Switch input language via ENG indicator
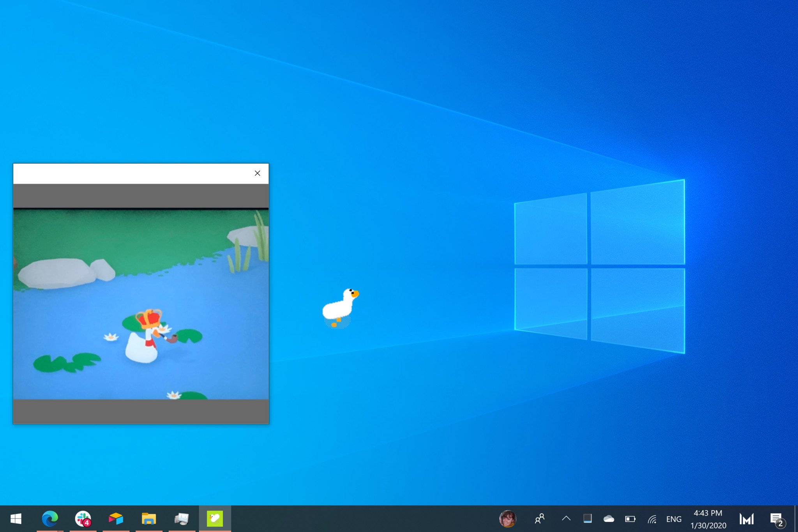Screen dimensions: 798x532 674,519
